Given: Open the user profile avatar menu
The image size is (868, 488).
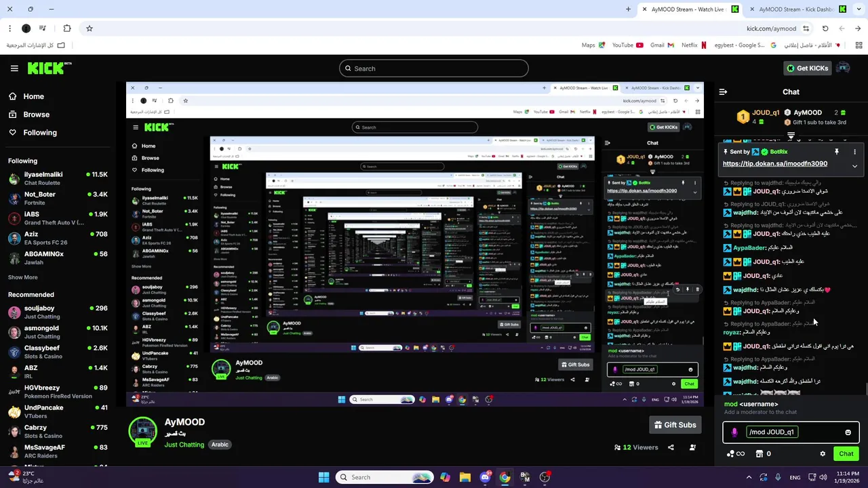Looking at the screenshot, I should 844,68.
